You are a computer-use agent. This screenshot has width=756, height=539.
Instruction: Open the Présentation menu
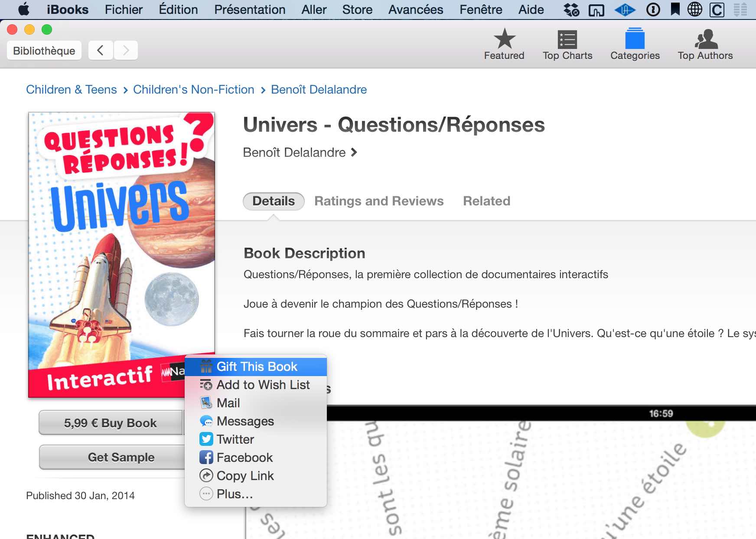[x=250, y=10]
